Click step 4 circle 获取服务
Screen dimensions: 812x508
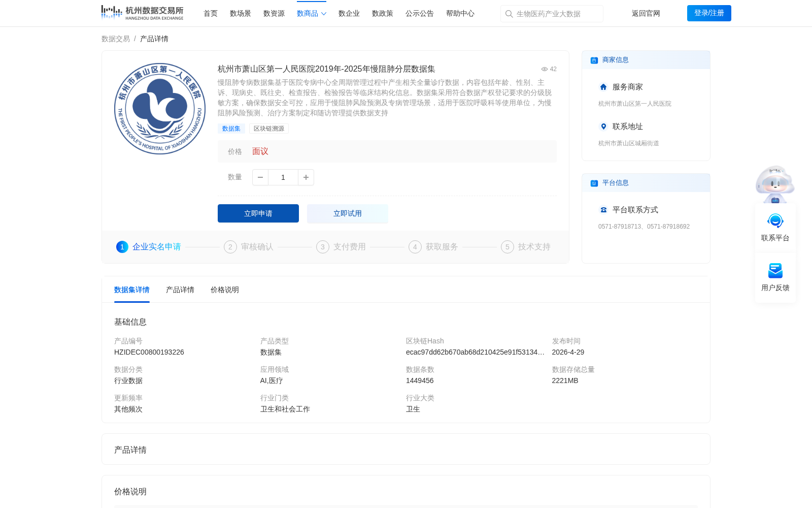tap(415, 247)
